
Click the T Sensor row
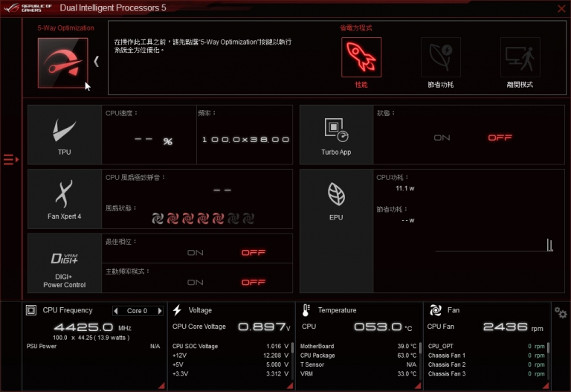(x=358, y=364)
